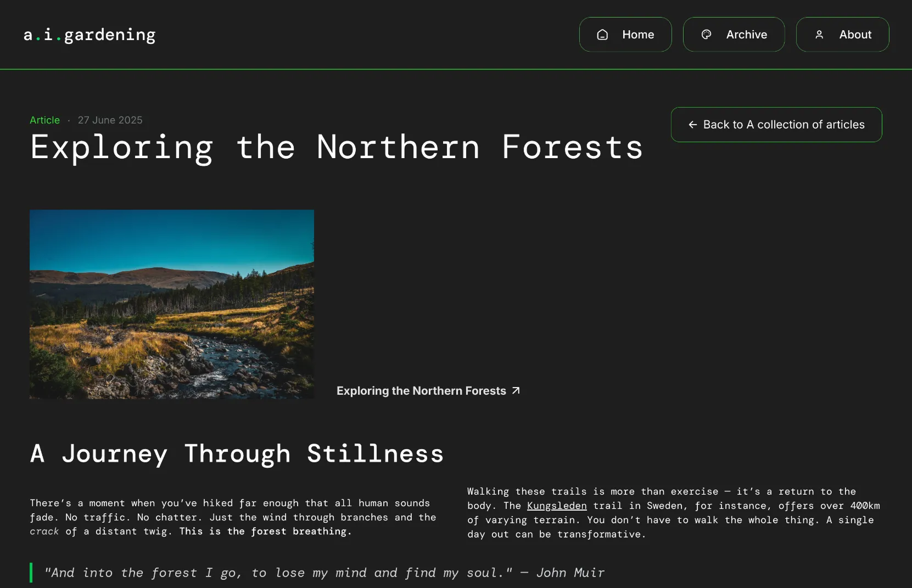Open the Archive nav label

[746, 35]
